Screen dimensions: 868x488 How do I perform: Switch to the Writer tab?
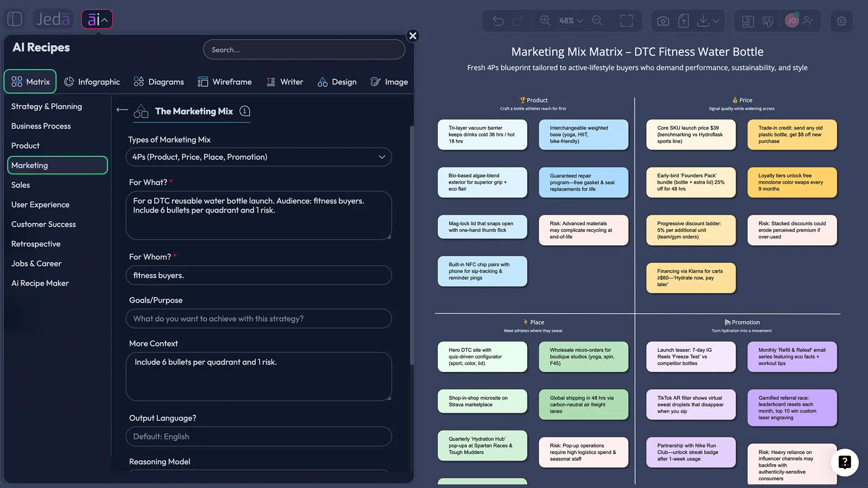(x=285, y=82)
